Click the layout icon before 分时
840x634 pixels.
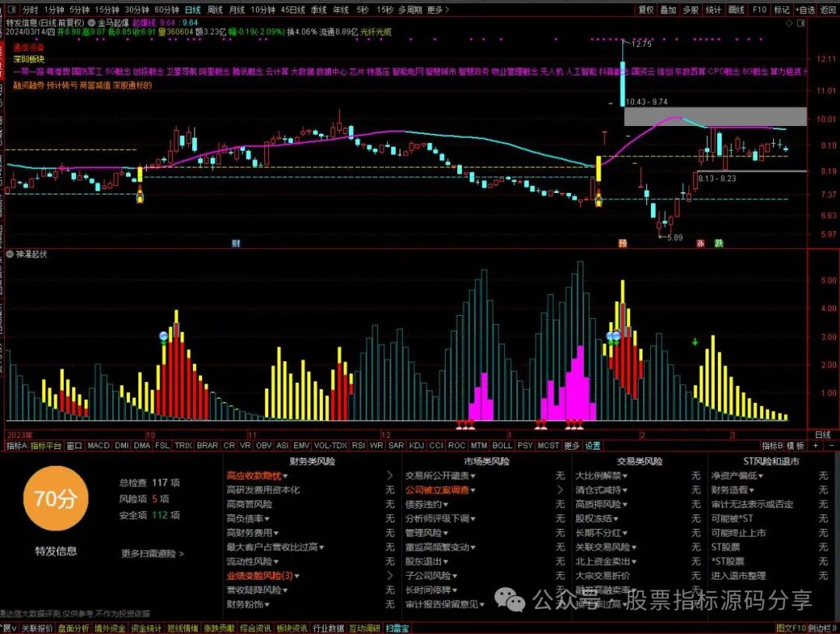[12, 9]
